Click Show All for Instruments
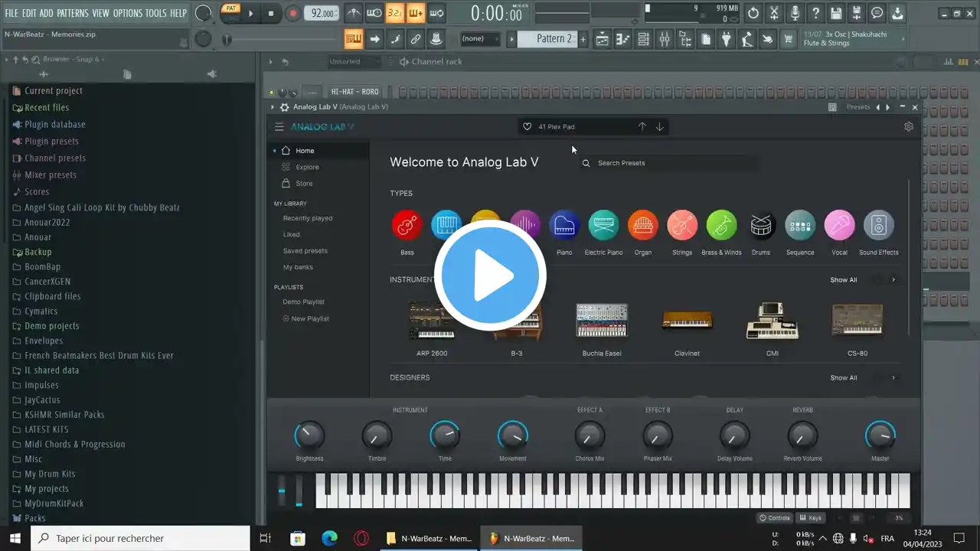The height and width of the screenshot is (551, 980). pos(844,280)
